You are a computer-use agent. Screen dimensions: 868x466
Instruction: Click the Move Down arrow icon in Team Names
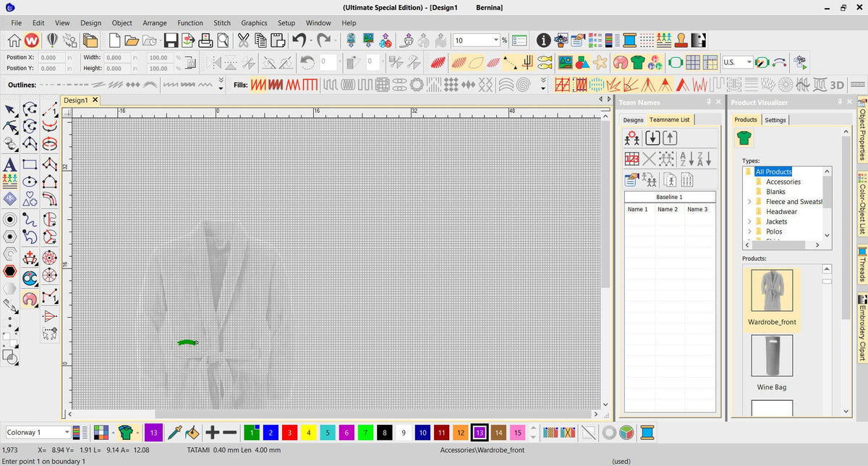coord(652,137)
